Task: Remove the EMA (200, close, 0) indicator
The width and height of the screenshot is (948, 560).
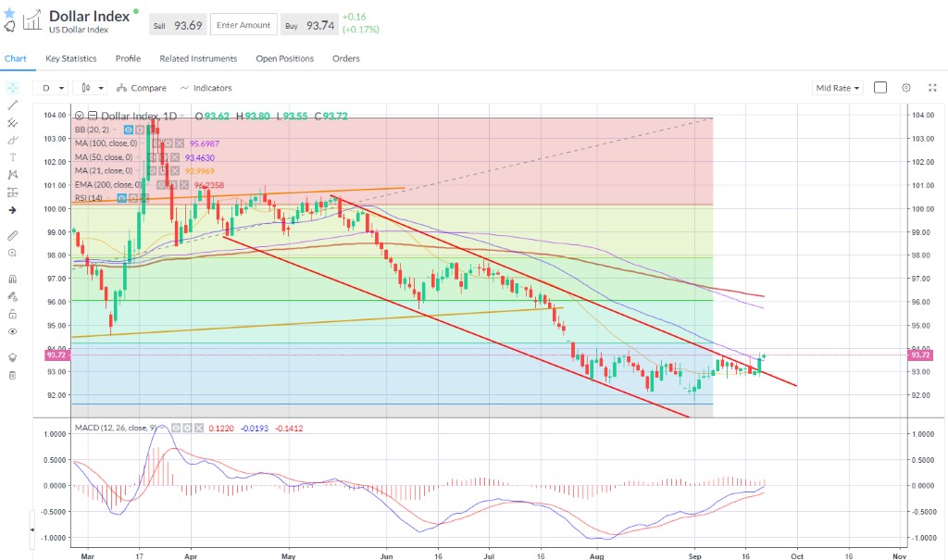Action: coord(183,185)
